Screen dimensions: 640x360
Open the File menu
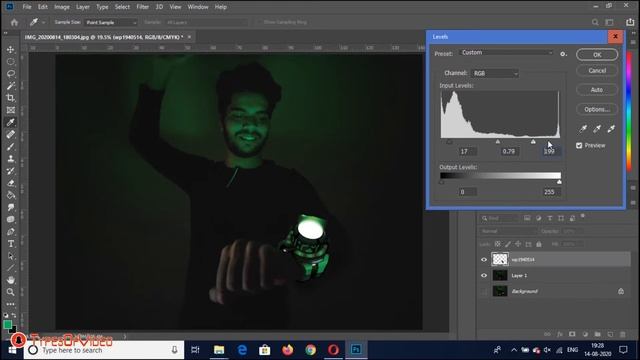point(27,7)
